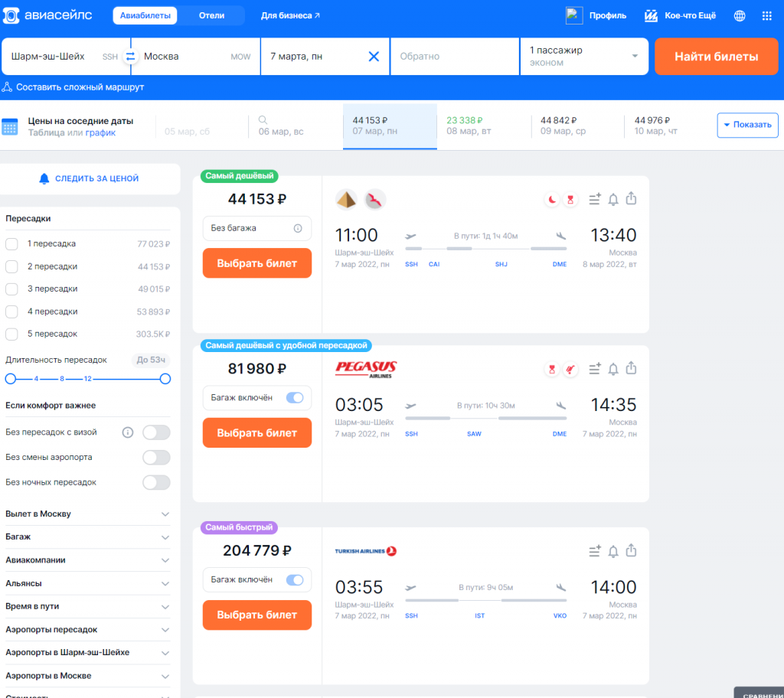
Task: Check the 1 пересадка filter
Action: [x=11, y=244]
